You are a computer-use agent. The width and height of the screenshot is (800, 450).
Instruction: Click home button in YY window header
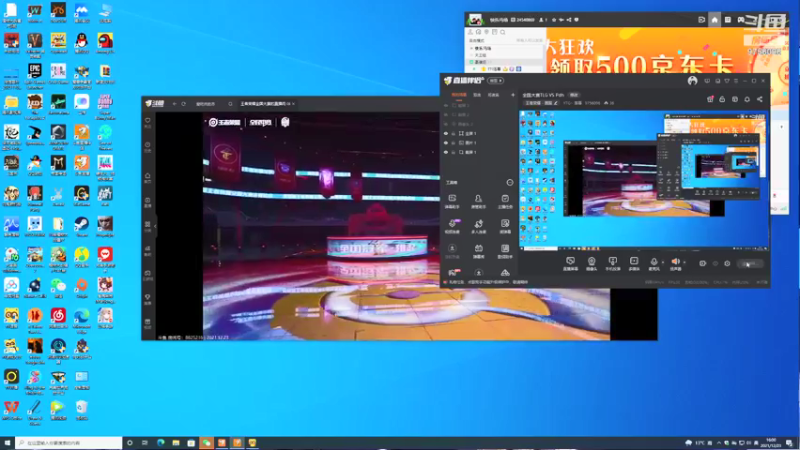(714, 20)
